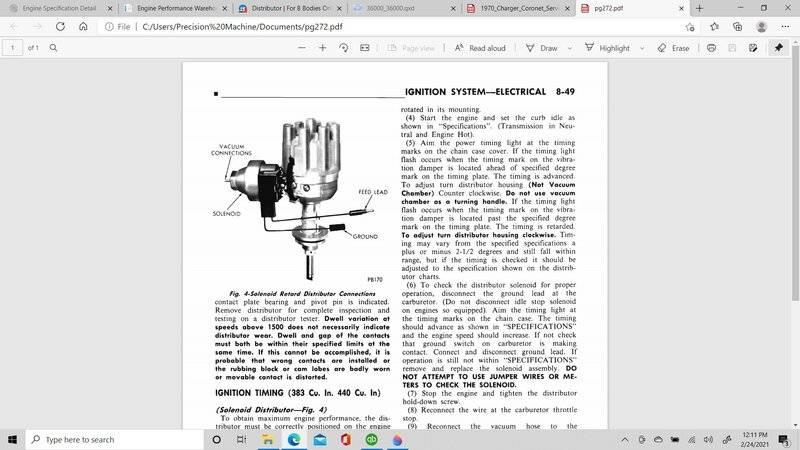Rotate the PDF page
The height and width of the screenshot is (450, 800).
coord(343,47)
